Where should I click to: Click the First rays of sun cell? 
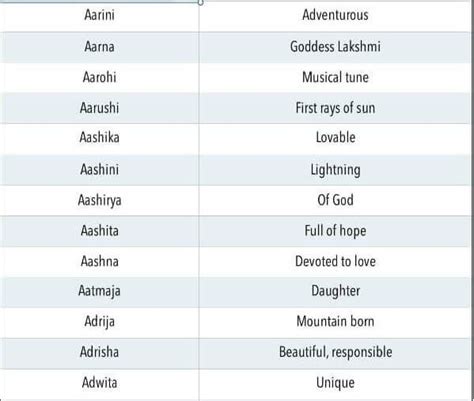tap(335, 108)
